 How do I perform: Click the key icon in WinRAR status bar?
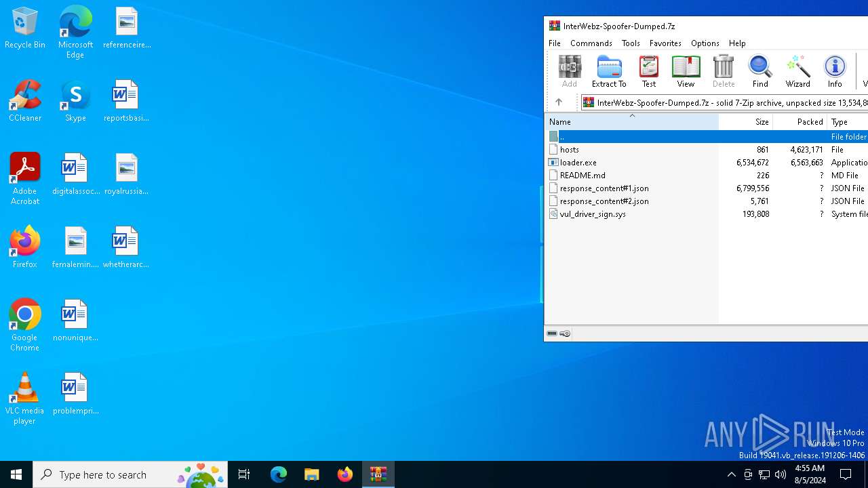pyautogui.click(x=565, y=333)
